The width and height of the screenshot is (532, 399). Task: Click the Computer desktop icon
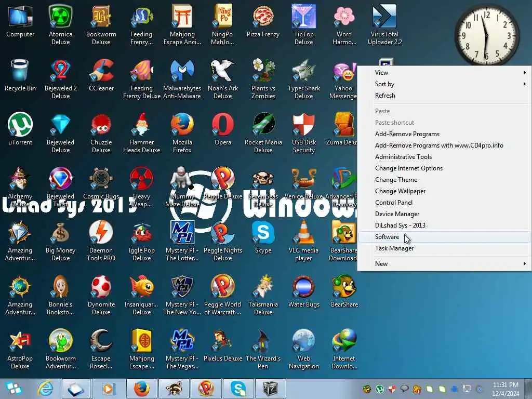click(x=20, y=21)
